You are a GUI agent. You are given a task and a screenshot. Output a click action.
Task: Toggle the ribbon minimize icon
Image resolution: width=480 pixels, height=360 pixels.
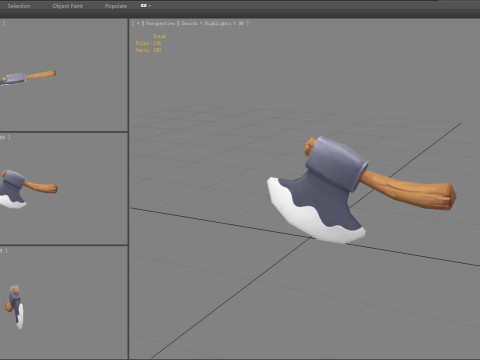(144, 6)
